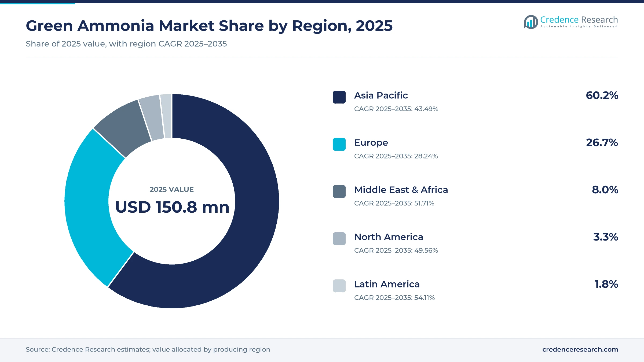Click the 1.8% share value
The image size is (644, 362).
click(x=606, y=284)
